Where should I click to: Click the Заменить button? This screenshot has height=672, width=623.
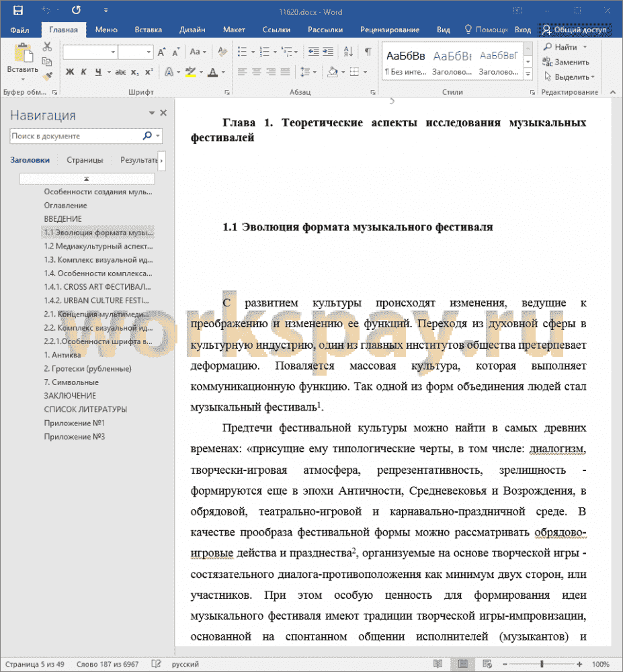point(566,62)
